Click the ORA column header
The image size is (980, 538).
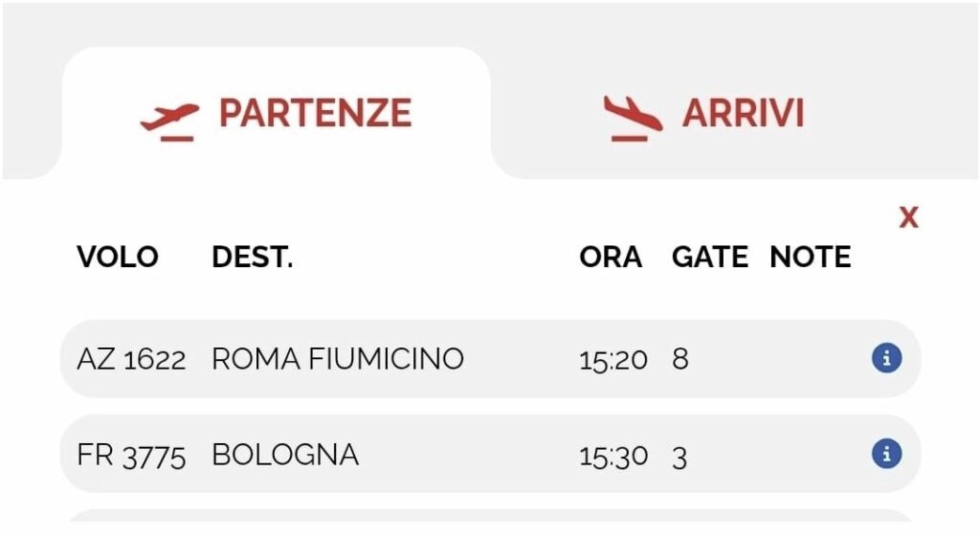click(611, 257)
